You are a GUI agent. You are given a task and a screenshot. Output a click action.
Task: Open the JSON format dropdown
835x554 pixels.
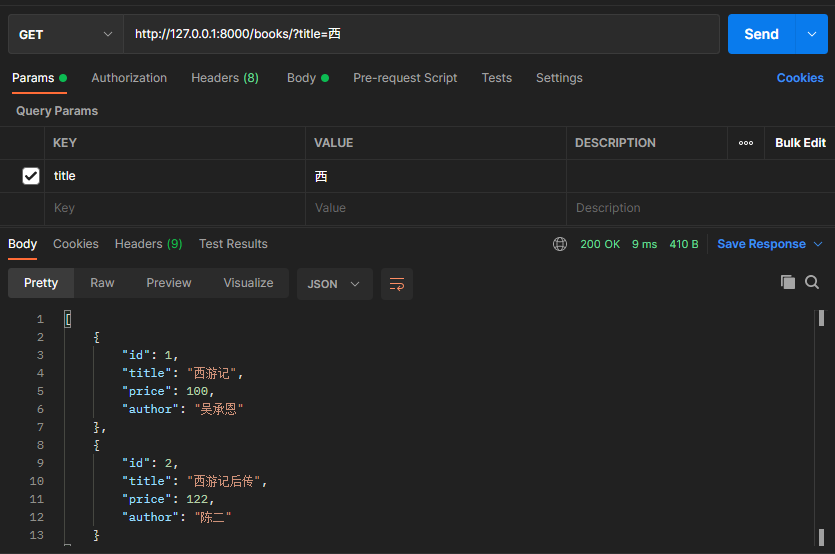click(x=334, y=284)
